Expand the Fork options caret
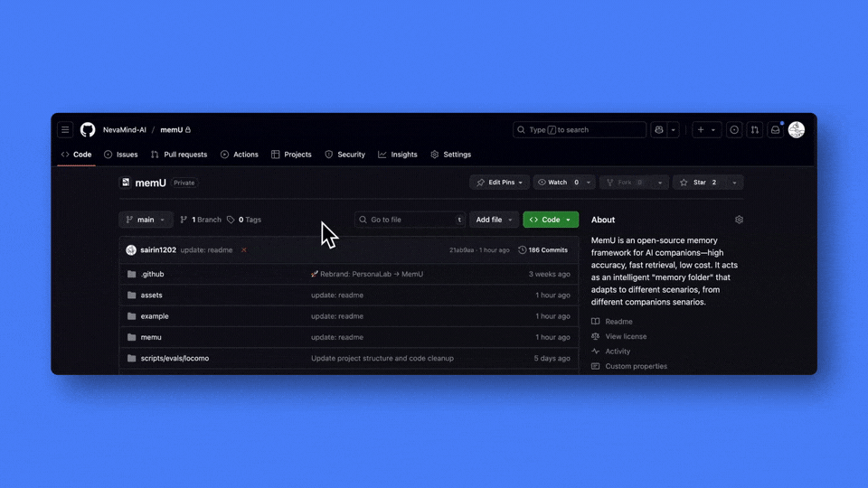 (x=660, y=183)
